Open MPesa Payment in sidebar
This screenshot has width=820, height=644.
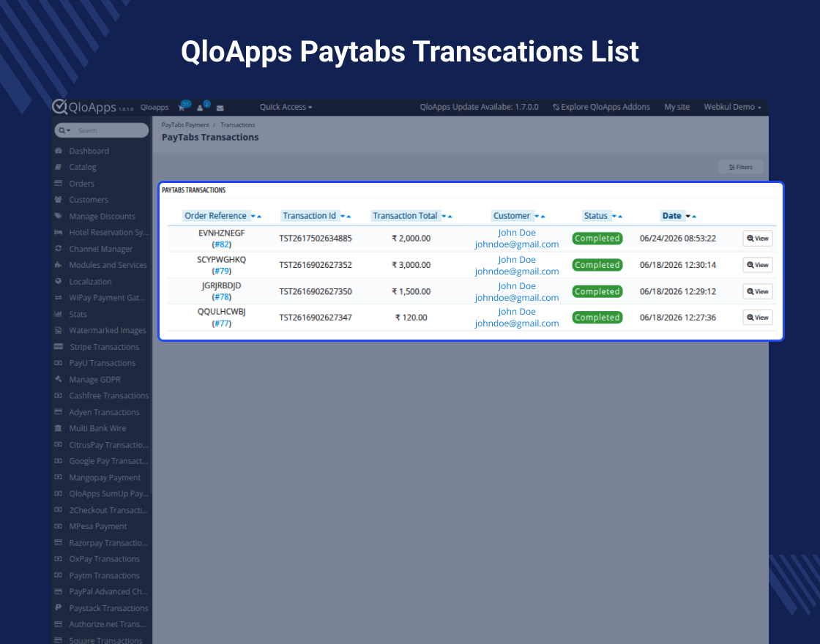98,526
